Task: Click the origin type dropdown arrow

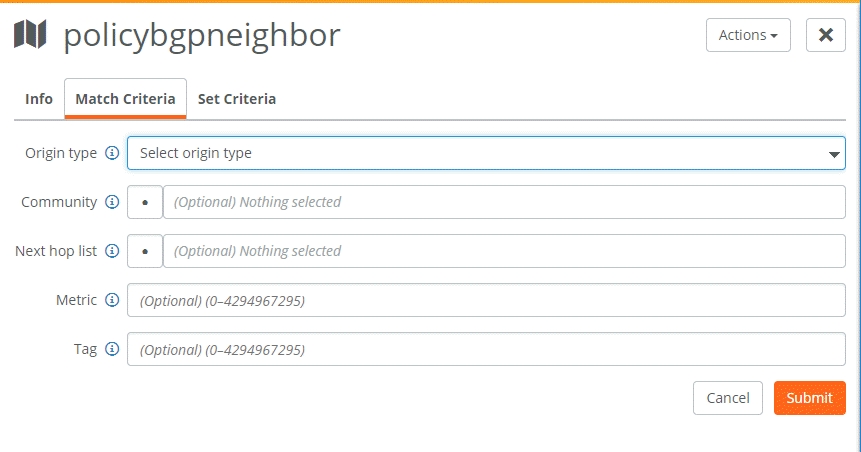Action: (834, 154)
